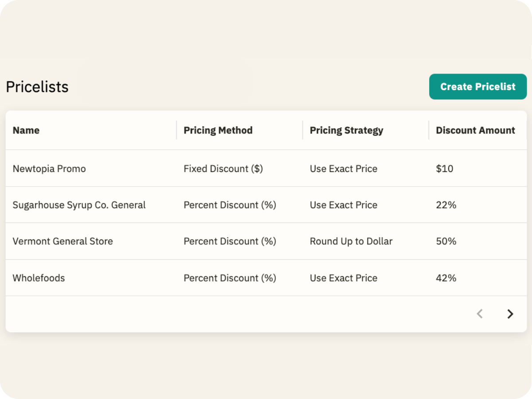Select the Vermont General Store row
Screen dimensions: 532x399
point(266,241)
